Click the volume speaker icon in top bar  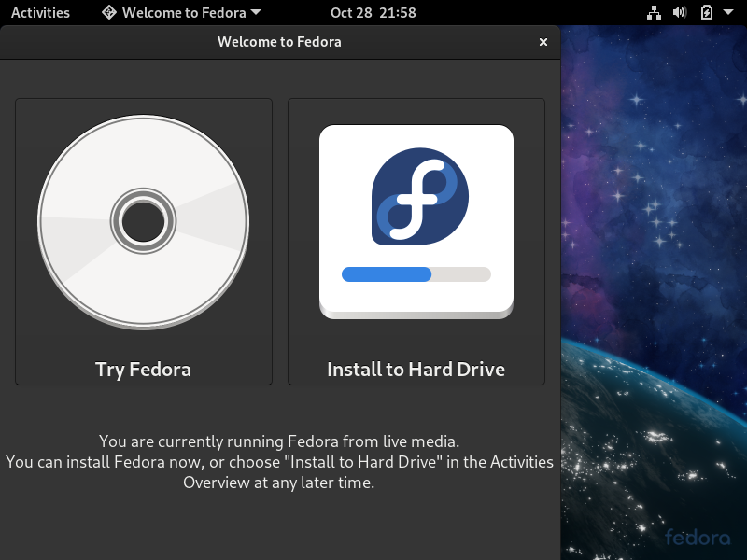click(x=680, y=12)
